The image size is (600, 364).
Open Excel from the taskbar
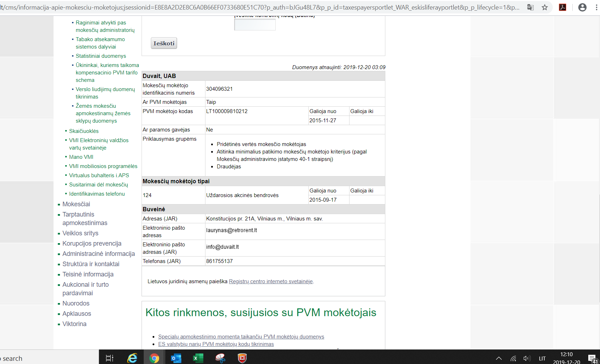tap(198, 358)
